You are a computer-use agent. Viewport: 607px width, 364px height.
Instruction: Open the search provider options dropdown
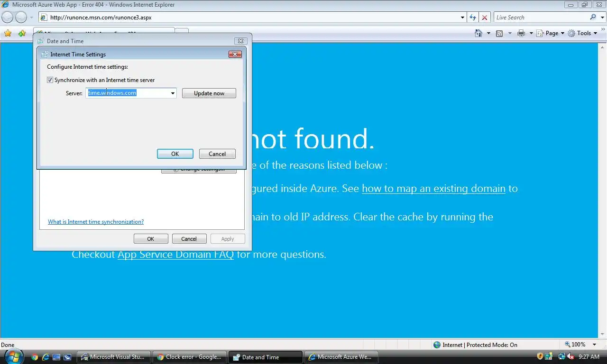602,18
